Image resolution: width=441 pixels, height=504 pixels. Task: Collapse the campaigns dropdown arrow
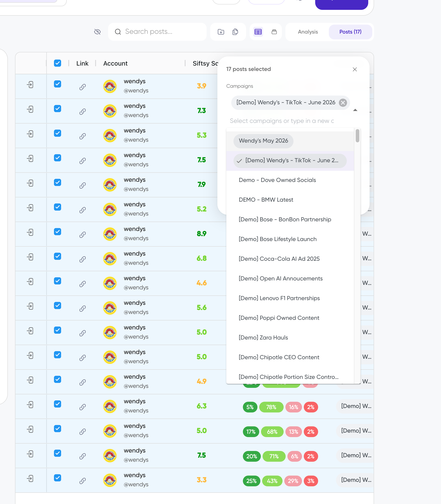[x=355, y=110]
